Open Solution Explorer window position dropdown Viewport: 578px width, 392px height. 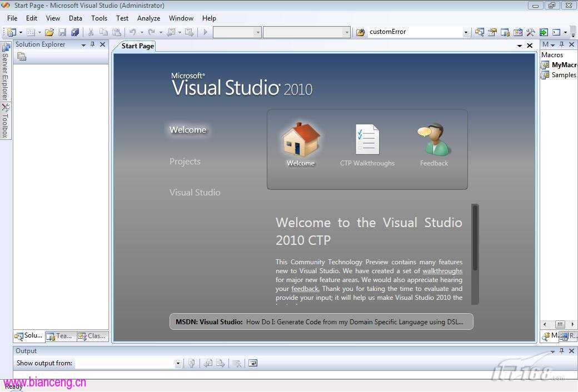point(84,44)
